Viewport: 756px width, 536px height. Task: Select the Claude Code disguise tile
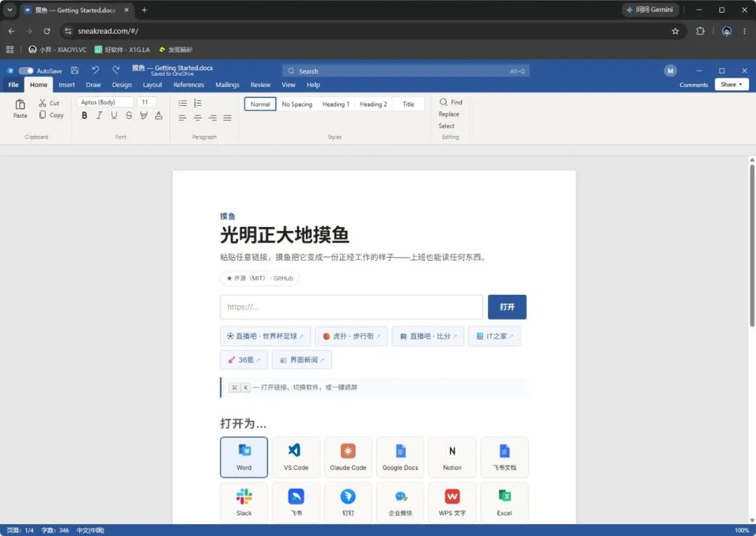coord(348,458)
